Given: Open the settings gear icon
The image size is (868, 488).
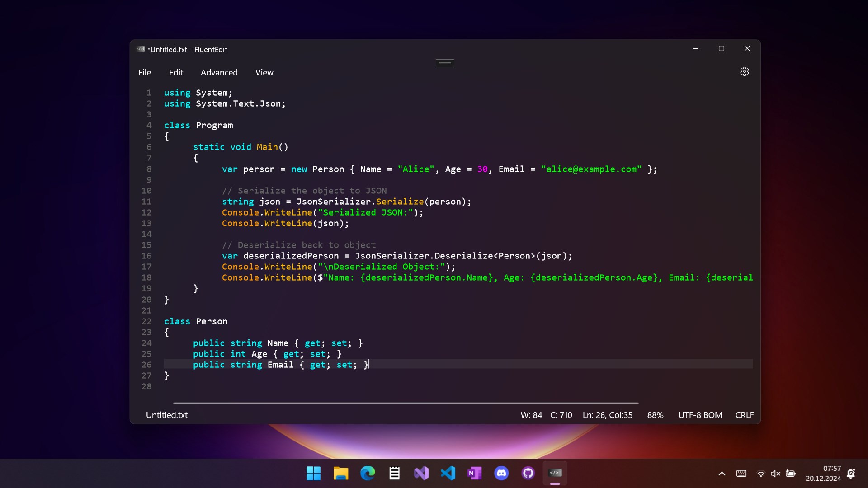Looking at the screenshot, I should point(744,71).
